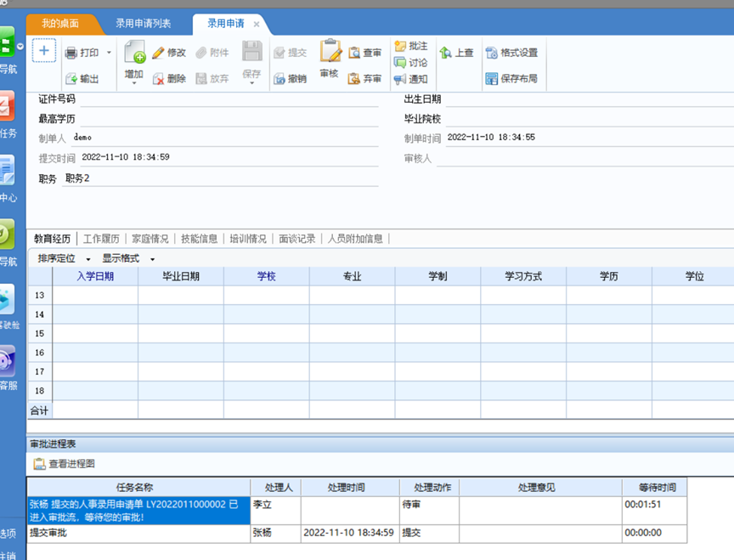Click the 格式设置 format settings icon
This screenshot has width=734, height=560.
point(492,53)
